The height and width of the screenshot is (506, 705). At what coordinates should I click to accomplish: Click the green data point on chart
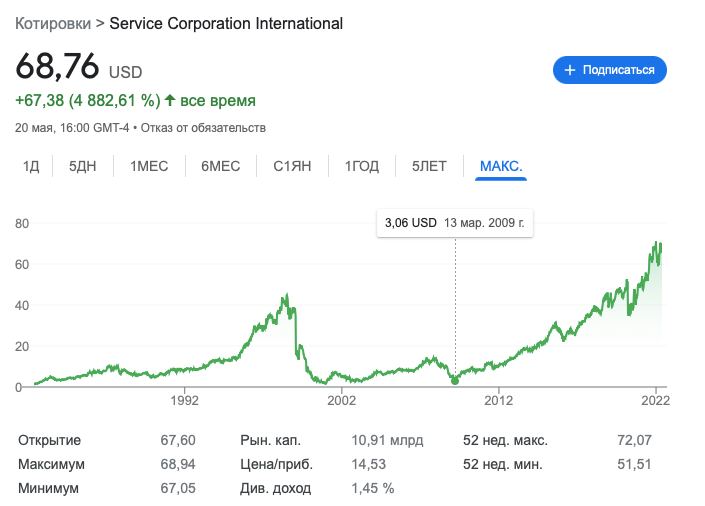[x=456, y=380]
